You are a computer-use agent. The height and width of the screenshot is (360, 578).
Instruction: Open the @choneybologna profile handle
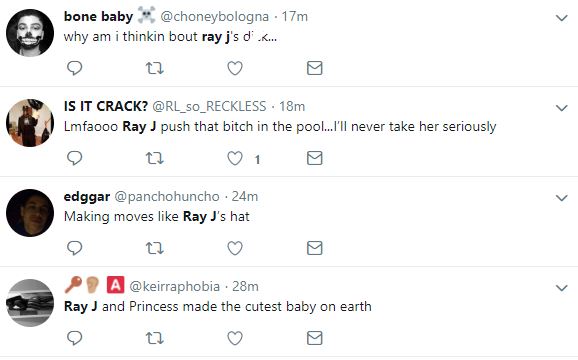tap(215, 17)
